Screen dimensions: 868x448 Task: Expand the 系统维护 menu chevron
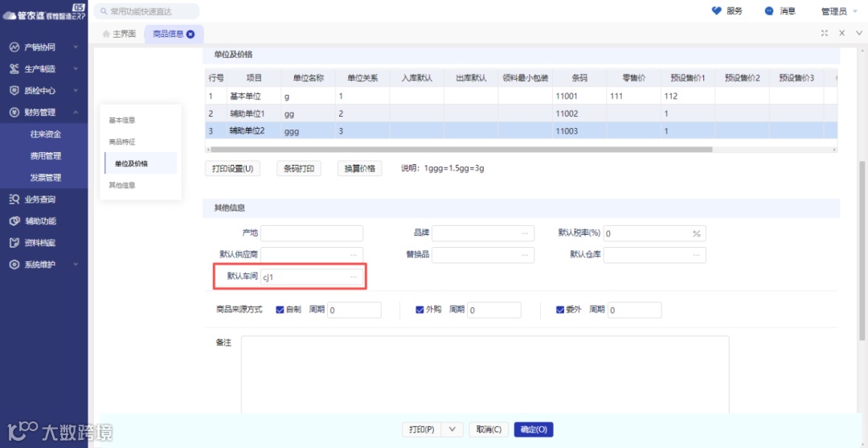point(76,264)
